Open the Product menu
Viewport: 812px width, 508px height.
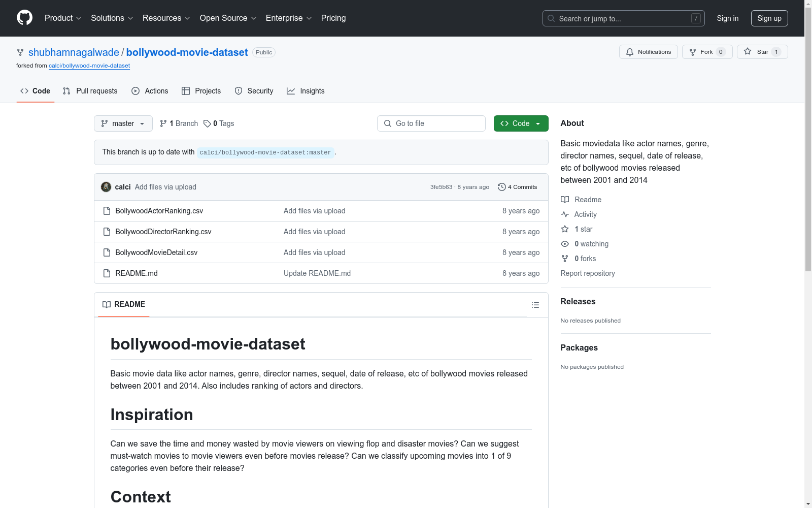63,18
